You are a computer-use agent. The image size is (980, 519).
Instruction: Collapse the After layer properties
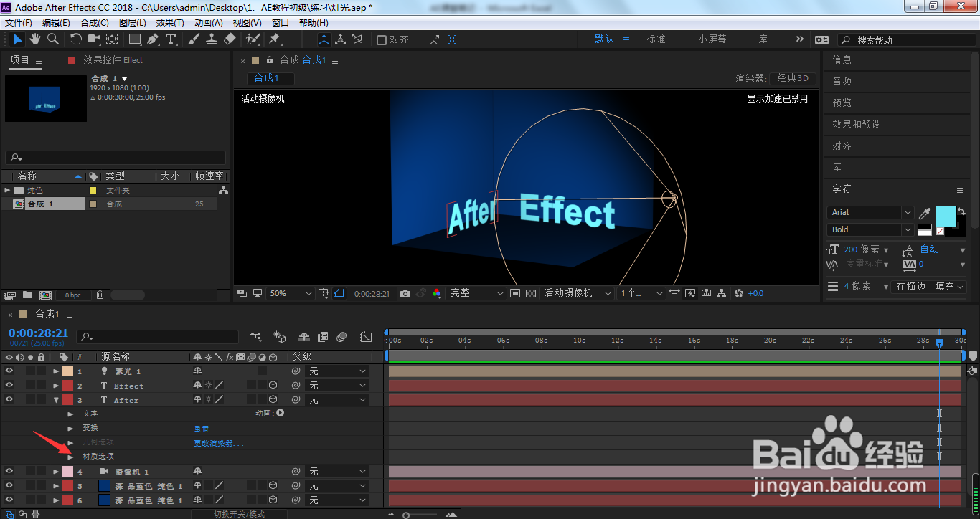click(56, 399)
